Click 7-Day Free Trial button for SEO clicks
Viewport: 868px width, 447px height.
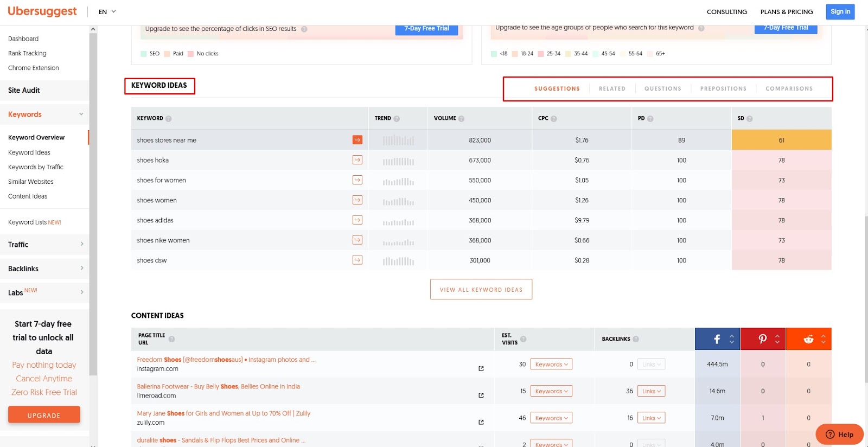(x=427, y=29)
